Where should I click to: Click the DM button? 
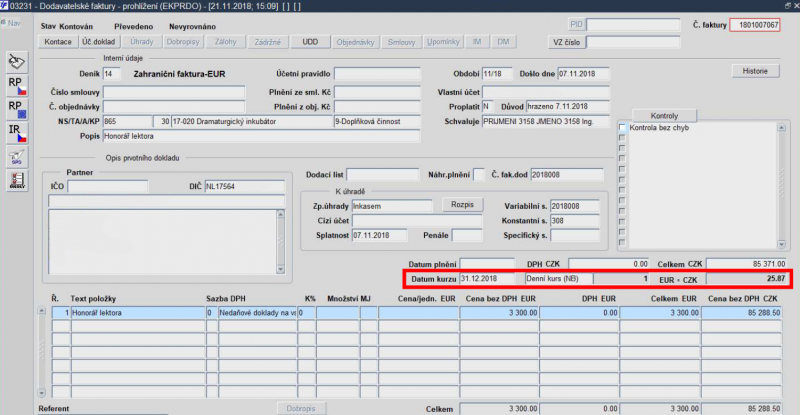click(503, 42)
